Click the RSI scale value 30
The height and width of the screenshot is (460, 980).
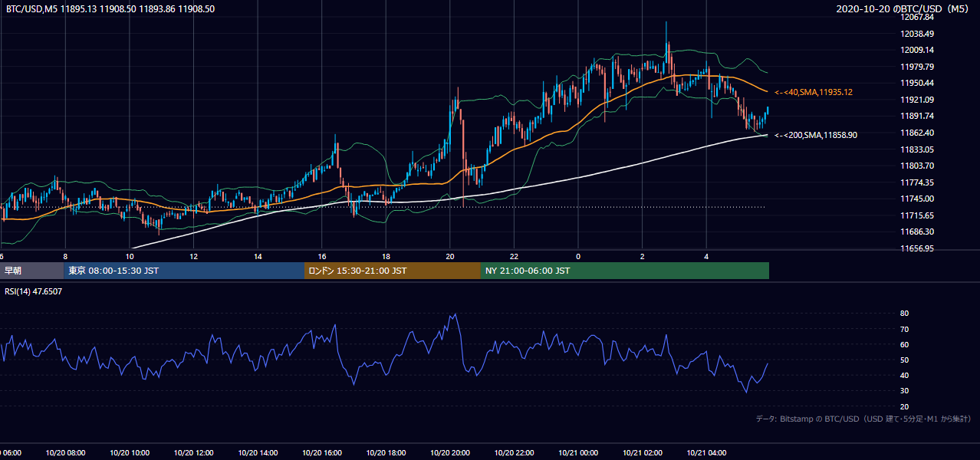click(x=904, y=391)
